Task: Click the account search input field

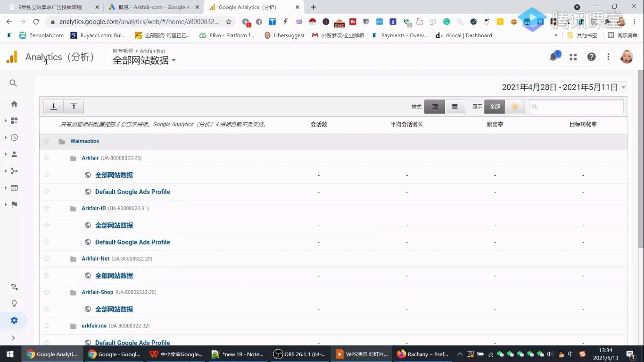Action: tap(576, 107)
